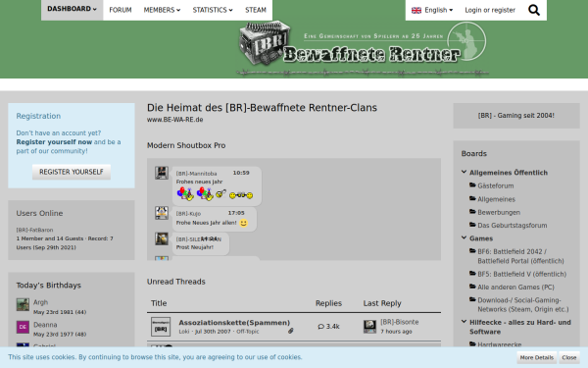Viewport: 588px width, 368px height.
Task: Click the Games category heading
Action: (481, 238)
